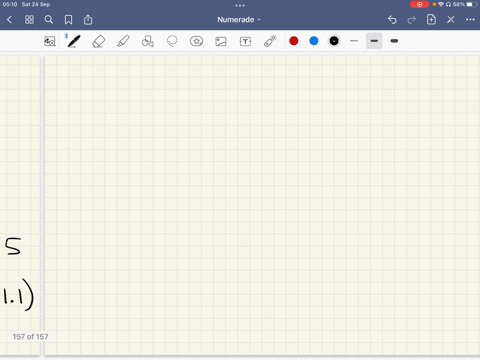This screenshot has height=360, width=480.
Task: Go back with the left chevron
Action: click(9, 20)
